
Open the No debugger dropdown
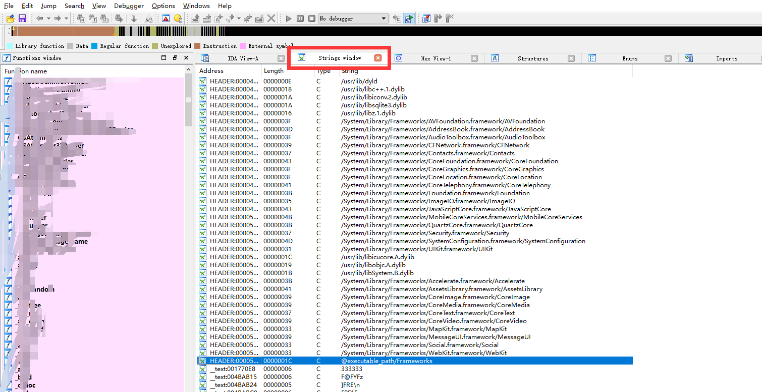[x=353, y=18]
